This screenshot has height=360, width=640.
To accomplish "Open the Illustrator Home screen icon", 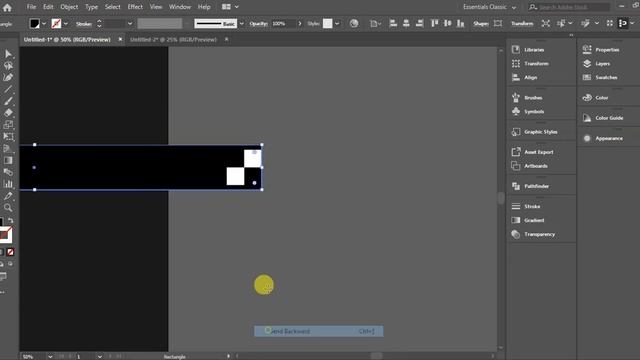I will tap(7, 7).
